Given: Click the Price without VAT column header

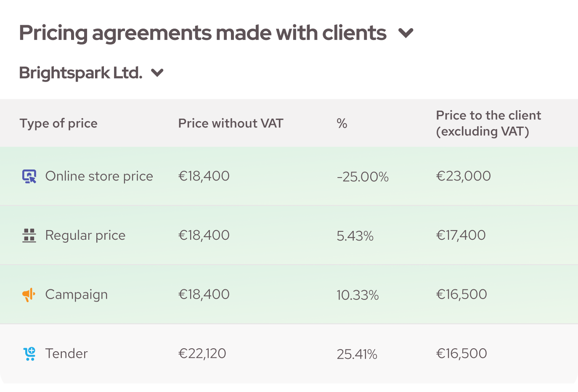Looking at the screenshot, I should coord(231,123).
